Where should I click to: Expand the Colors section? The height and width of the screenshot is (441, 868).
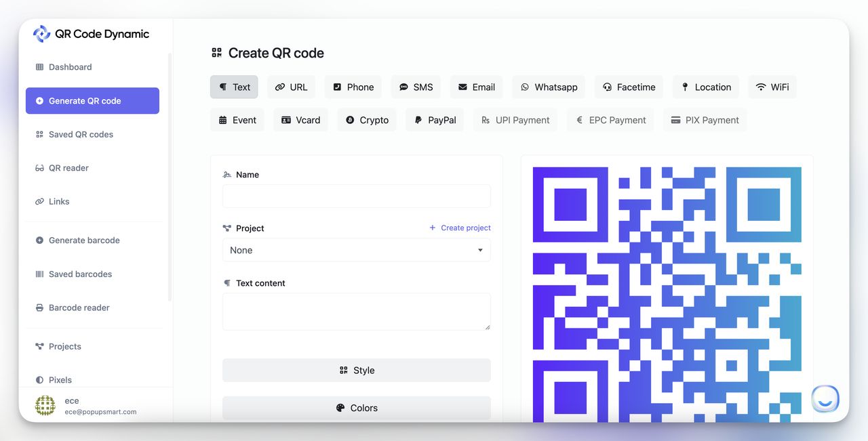[356, 407]
